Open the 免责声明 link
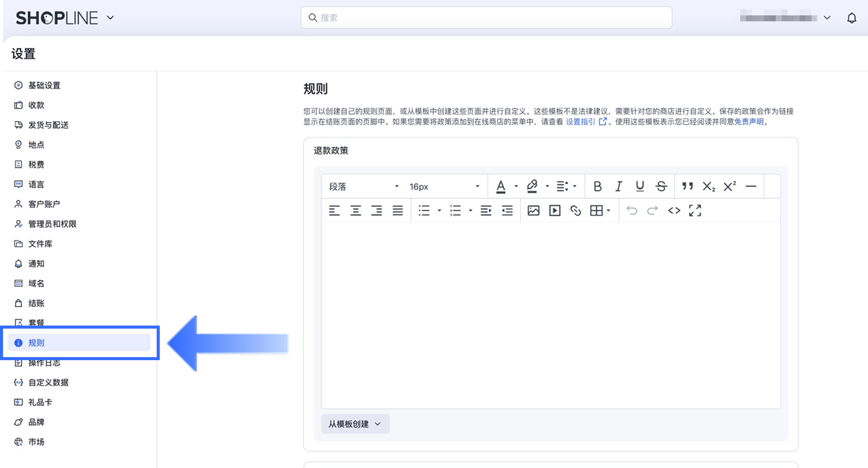The height and width of the screenshot is (468, 868). (749, 122)
